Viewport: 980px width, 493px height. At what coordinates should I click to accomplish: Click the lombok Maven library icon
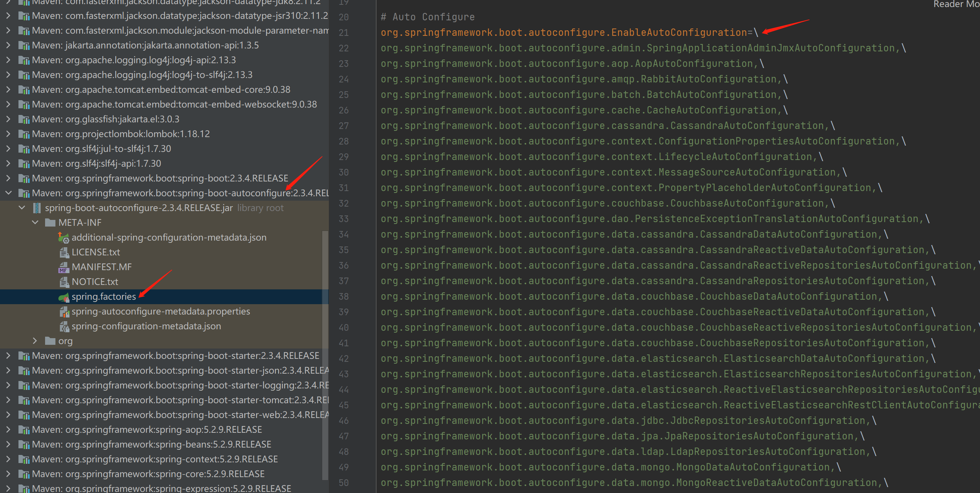pyautogui.click(x=24, y=134)
